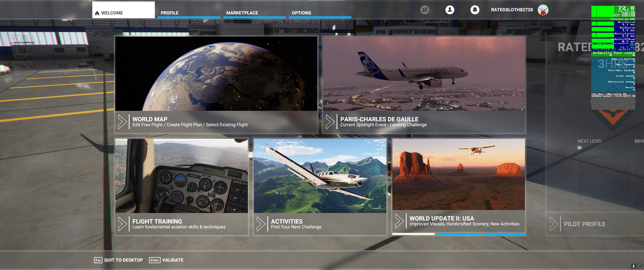Select the second carousel page indicator
Screen dimensions: 644x270
tap(458, 234)
